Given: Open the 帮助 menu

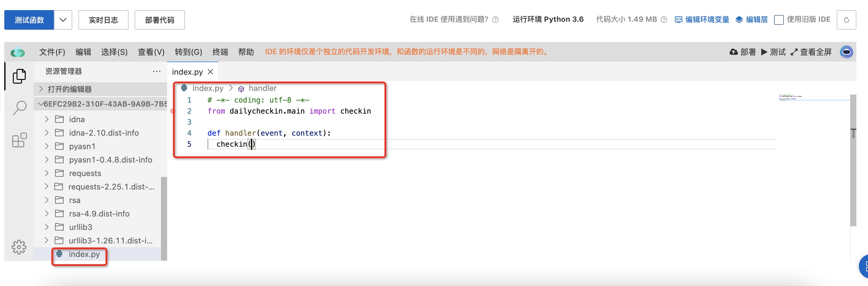Looking at the screenshot, I should 246,52.
